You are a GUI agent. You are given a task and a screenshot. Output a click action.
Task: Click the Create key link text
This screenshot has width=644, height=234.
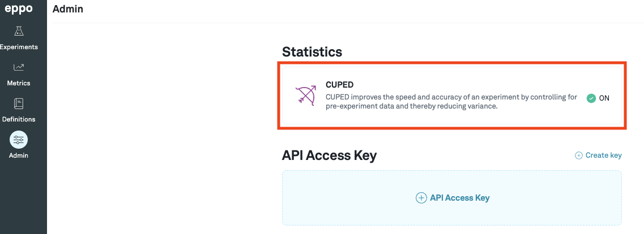(603, 155)
